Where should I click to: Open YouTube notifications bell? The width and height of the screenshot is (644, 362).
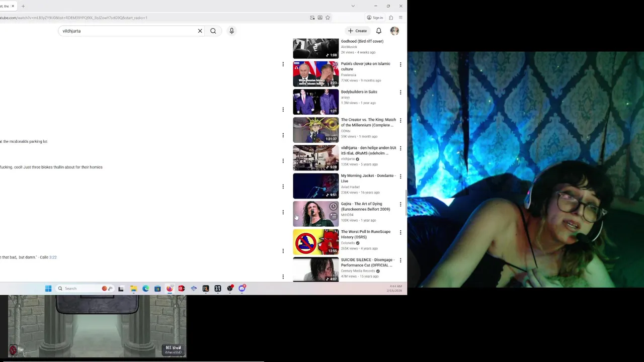point(379,31)
